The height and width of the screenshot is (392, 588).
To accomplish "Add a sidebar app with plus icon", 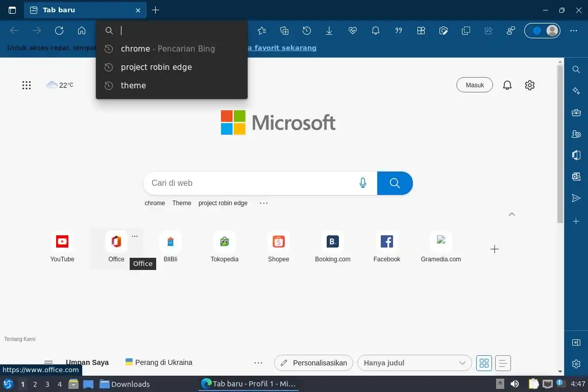I will 576,222.
